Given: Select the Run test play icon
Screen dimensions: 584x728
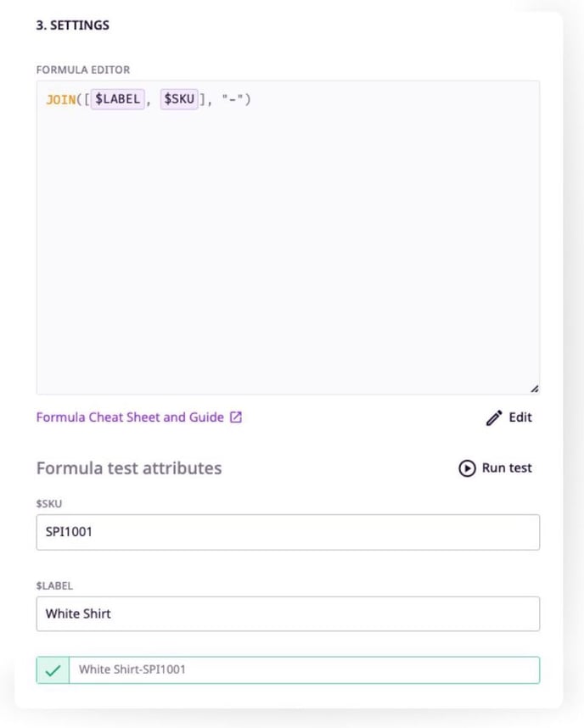Looking at the screenshot, I should click(464, 468).
